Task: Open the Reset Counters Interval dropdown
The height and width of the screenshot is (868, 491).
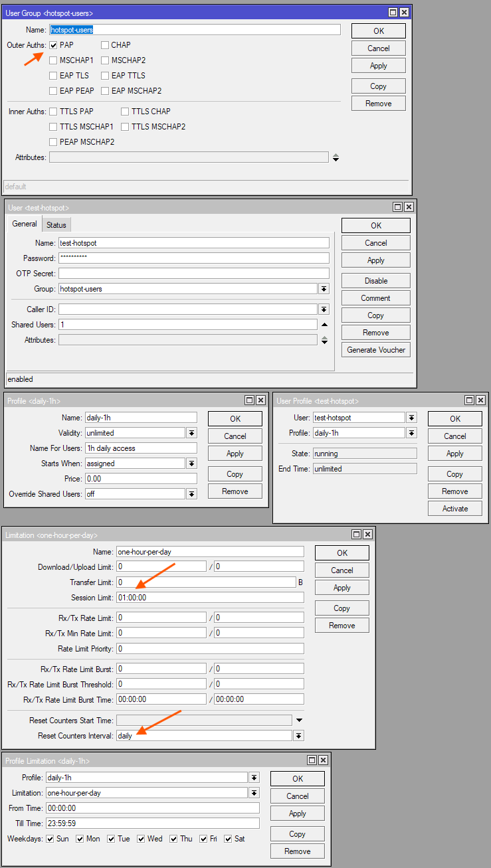Action: (x=299, y=736)
